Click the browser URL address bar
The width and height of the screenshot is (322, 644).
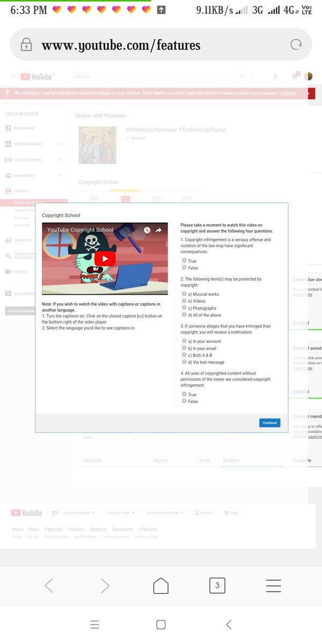coord(160,45)
